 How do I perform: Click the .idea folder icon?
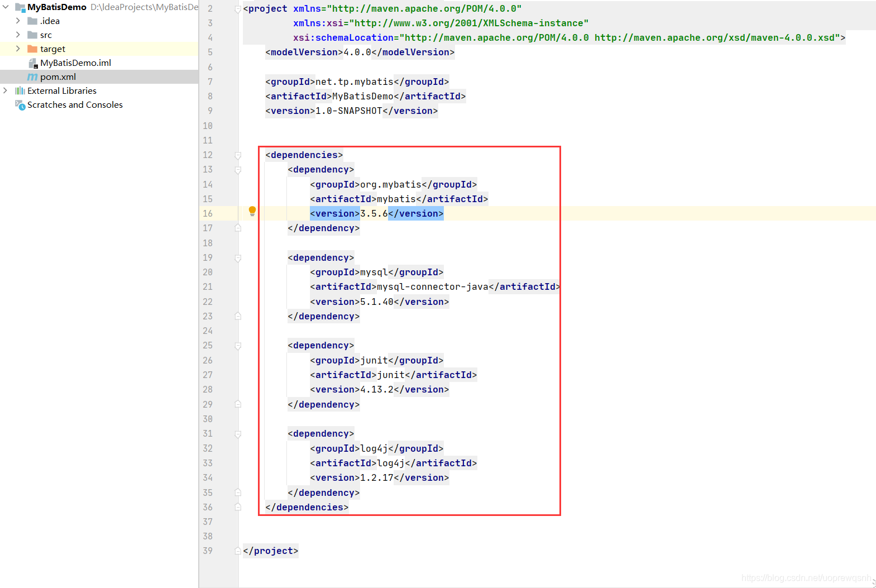point(32,21)
